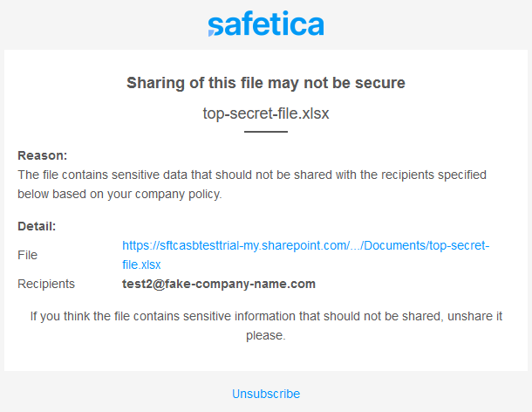Click the 'Recipients' row label
The height and width of the screenshot is (412, 532).
pyautogui.click(x=46, y=284)
